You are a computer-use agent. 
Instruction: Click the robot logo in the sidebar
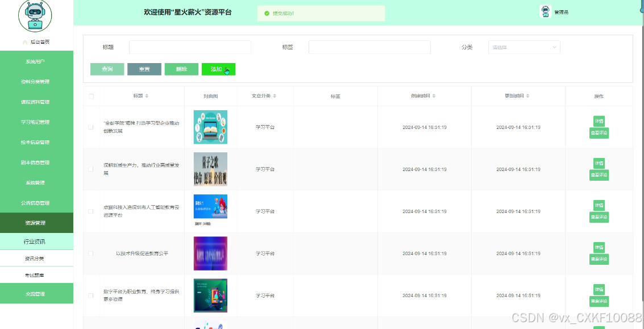point(35,15)
